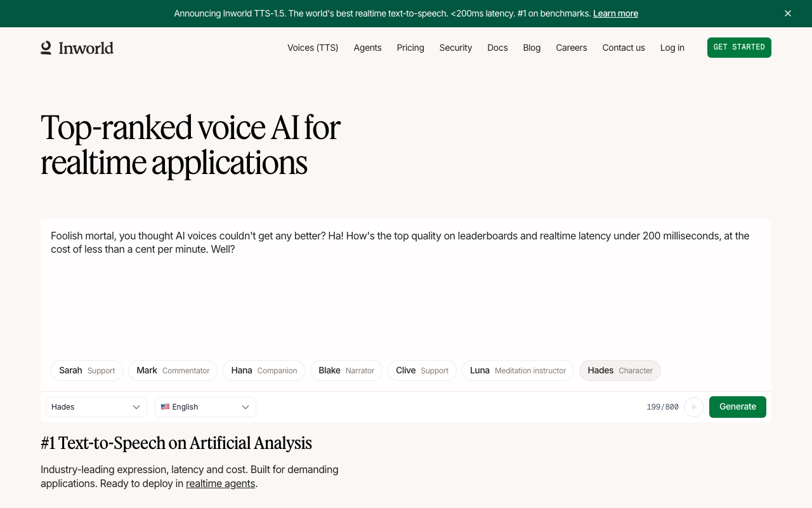Screen dimensions: 812x508
Task: Select the Hana Companion voice
Action: [x=264, y=371]
